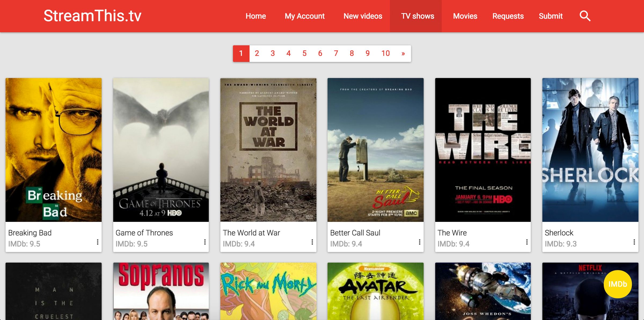Open the Joss Whedon's spaceship poster
This screenshot has height=320, width=644.
point(483,291)
